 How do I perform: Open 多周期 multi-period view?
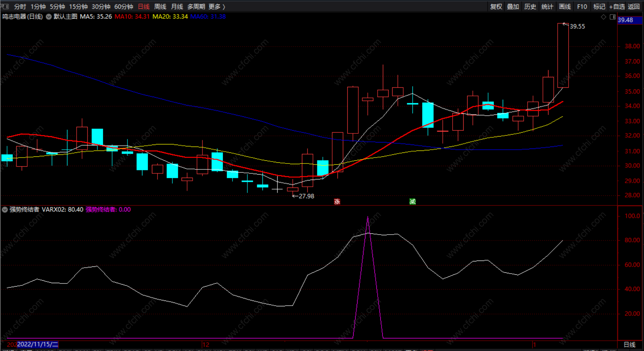[x=196, y=7]
